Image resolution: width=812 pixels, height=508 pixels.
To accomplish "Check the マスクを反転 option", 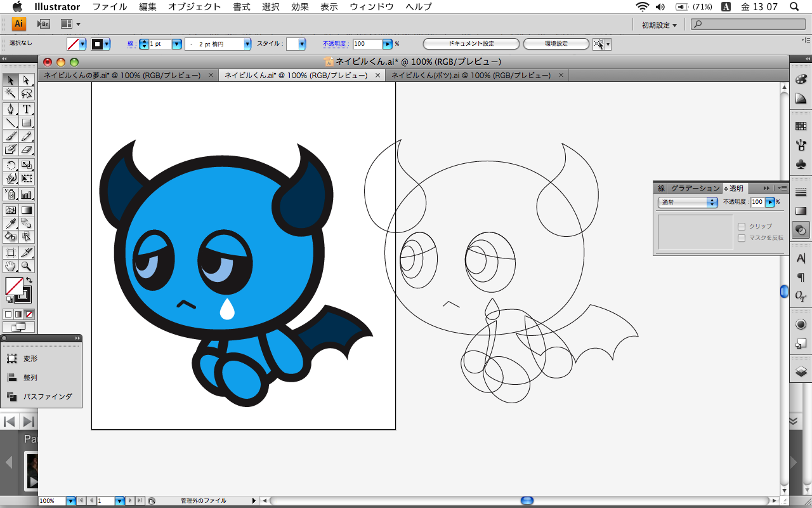I will (741, 238).
